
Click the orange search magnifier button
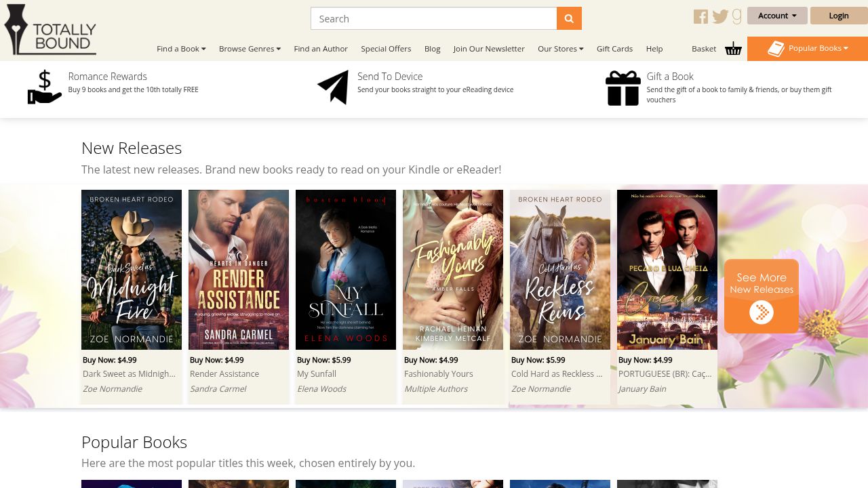(x=569, y=18)
